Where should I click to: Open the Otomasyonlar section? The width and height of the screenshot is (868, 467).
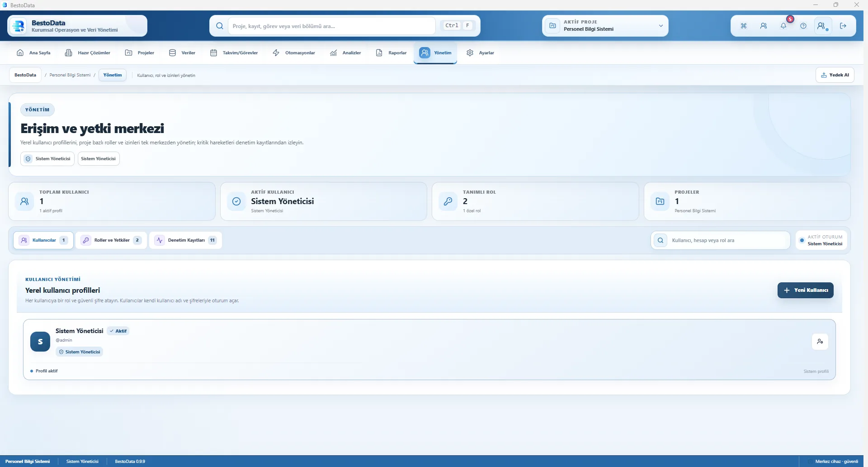click(x=294, y=53)
